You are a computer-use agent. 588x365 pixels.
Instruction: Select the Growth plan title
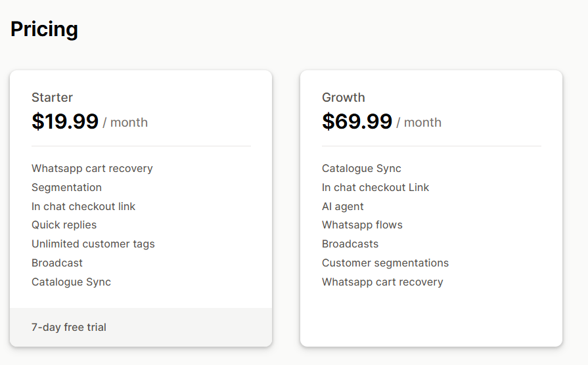(x=343, y=98)
